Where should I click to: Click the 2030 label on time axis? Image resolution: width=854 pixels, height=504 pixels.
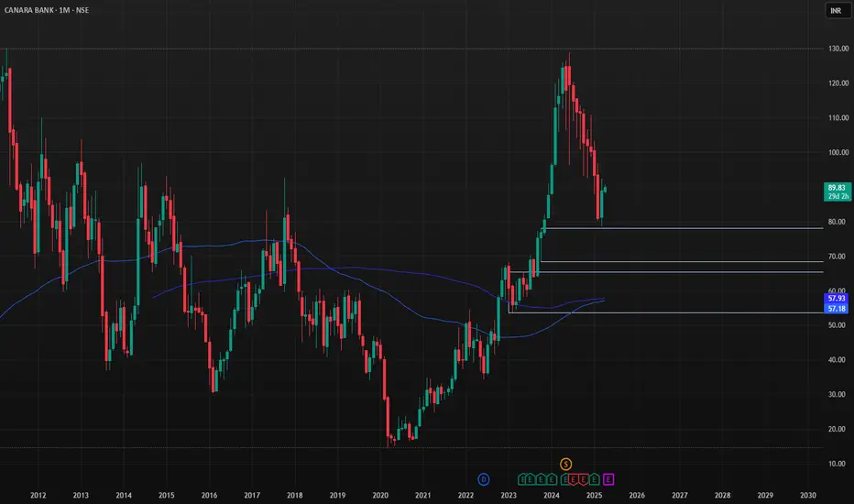click(x=808, y=495)
